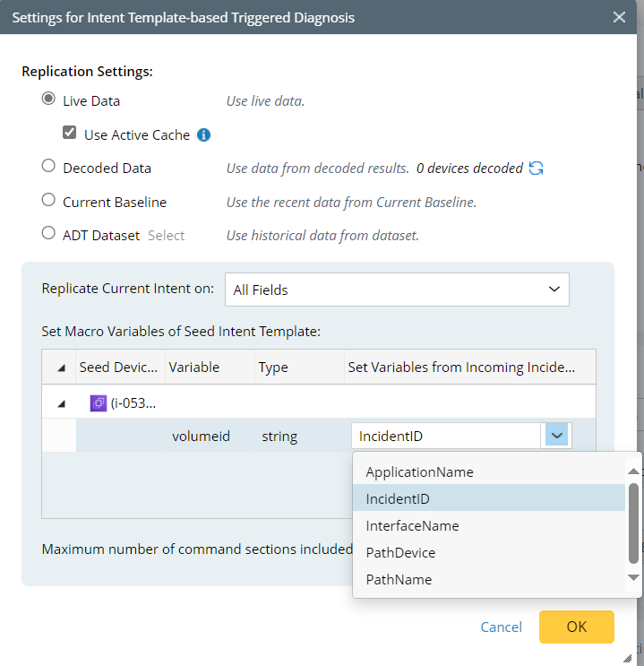Click the info icon beside Use Active Cache

pos(204,135)
